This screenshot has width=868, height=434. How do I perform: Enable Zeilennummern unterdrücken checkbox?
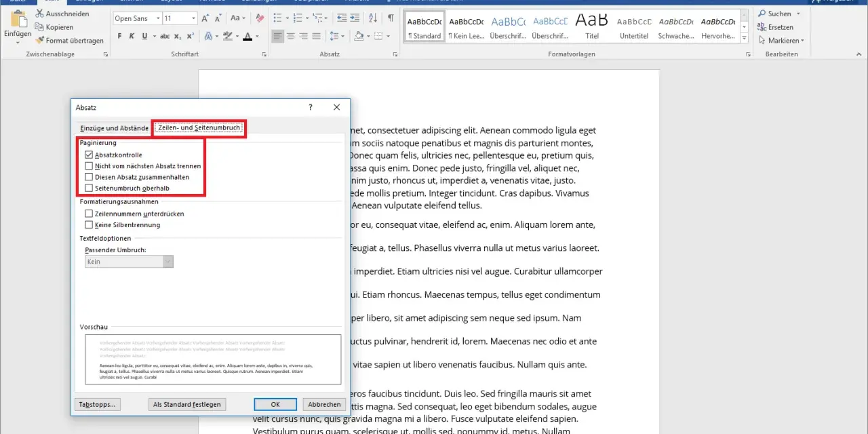point(89,214)
